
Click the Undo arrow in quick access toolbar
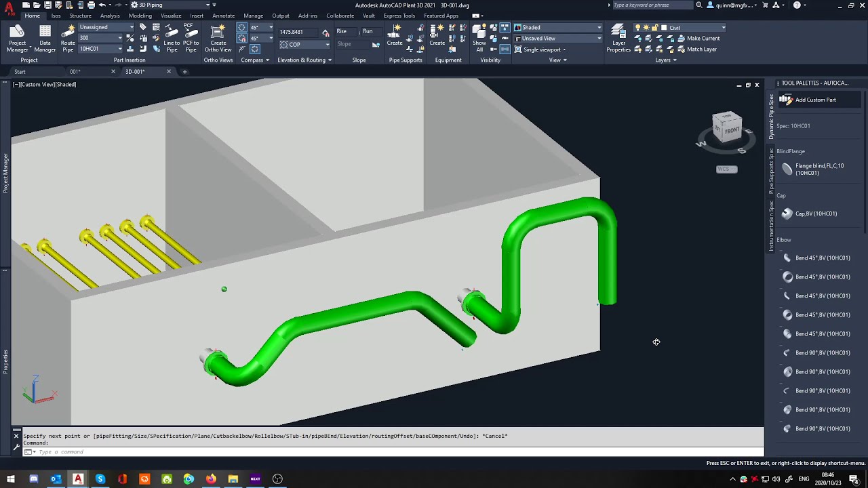click(x=102, y=5)
